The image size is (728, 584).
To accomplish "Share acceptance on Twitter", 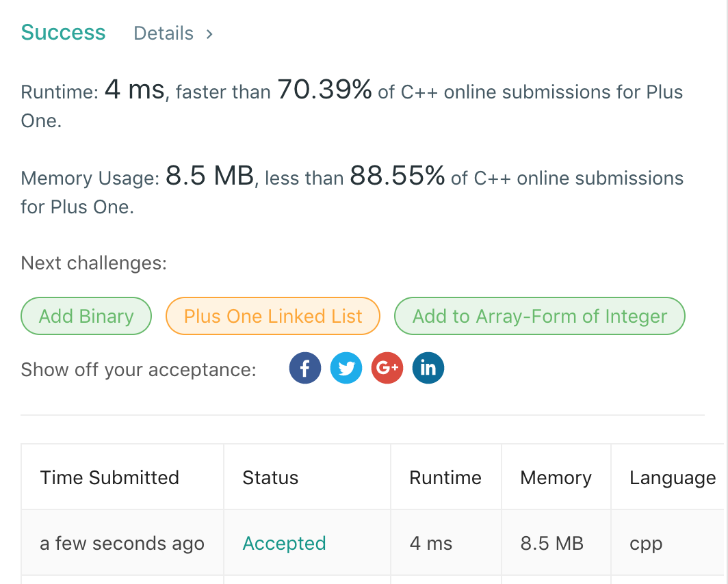I will tap(346, 369).
